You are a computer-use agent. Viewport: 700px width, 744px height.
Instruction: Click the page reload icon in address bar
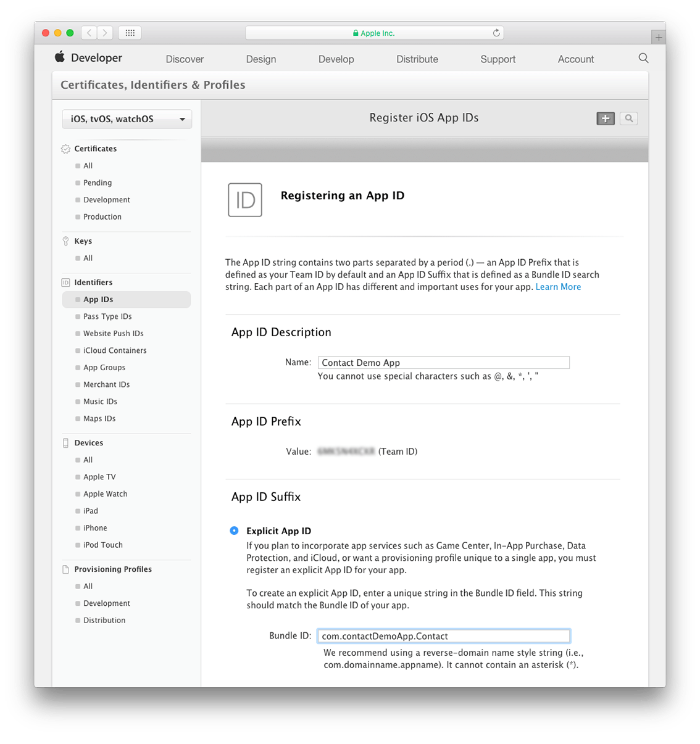tap(496, 33)
